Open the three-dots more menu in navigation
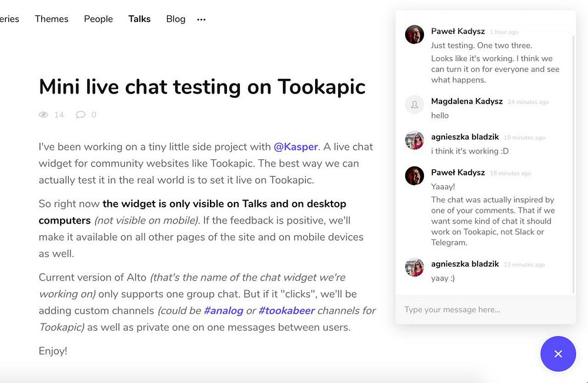588x383 pixels. point(201,19)
